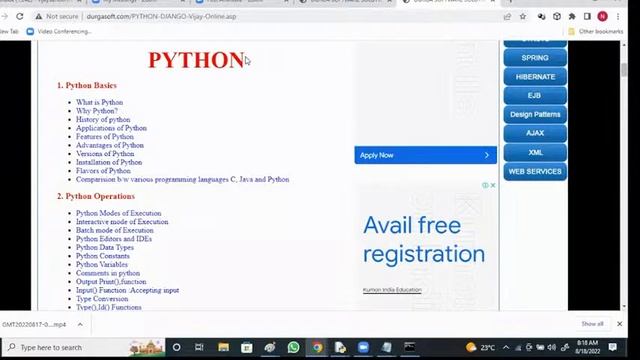Open the SPRING course button
This screenshot has width=640, height=360.
pos(535,58)
